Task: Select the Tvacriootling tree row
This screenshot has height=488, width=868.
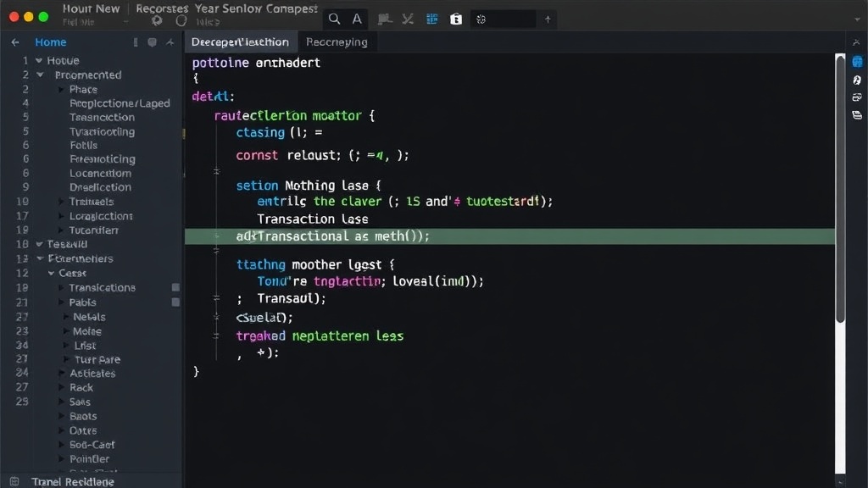Action: [102, 131]
